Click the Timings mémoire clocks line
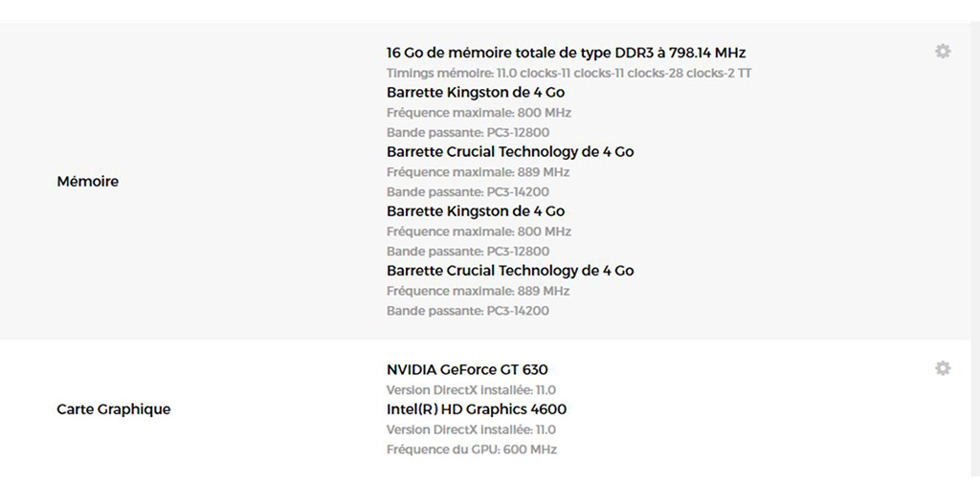The width and height of the screenshot is (980, 483). pos(568,73)
